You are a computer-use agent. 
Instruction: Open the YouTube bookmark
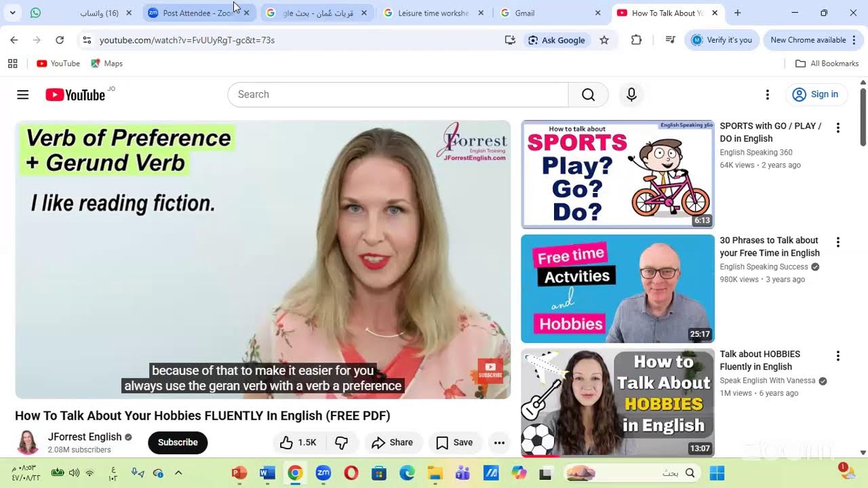click(x=58, y=64)
